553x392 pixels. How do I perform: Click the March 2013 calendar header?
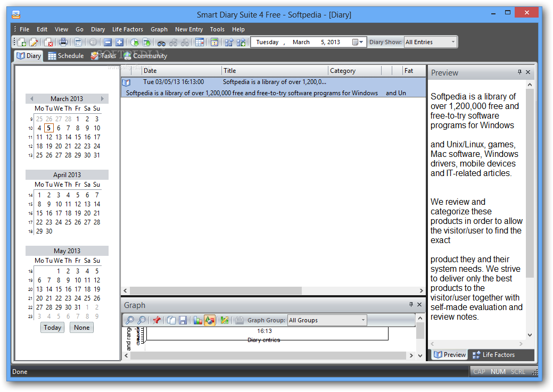(x=67, y=99)
